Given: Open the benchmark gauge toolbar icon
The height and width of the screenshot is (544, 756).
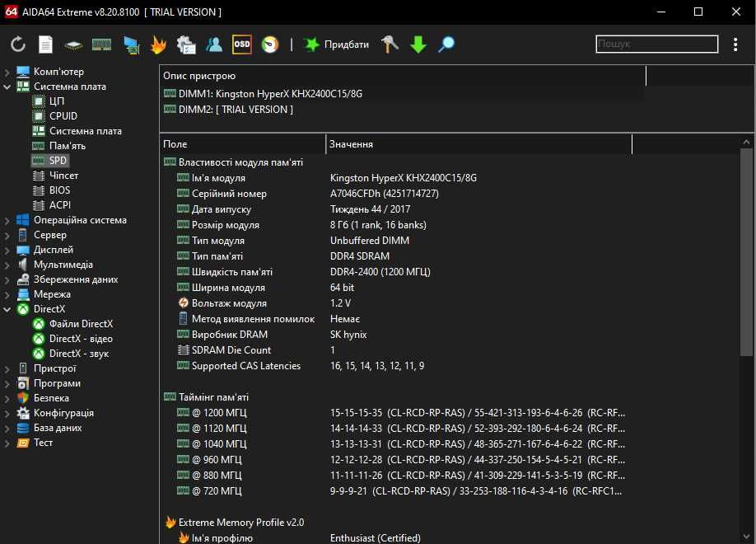Looking at the screenshot, I should point(270,45).
